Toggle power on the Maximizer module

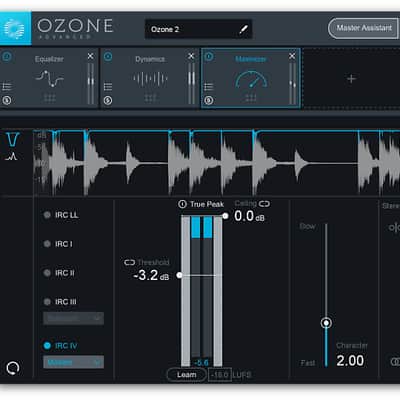(209, 57)
